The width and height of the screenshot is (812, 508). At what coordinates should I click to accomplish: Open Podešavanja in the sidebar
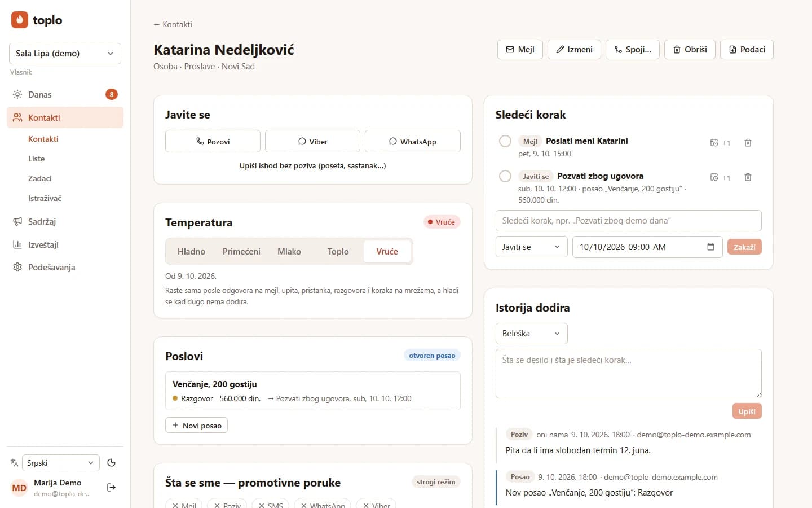pyautogui.click(x=65, y=267)
